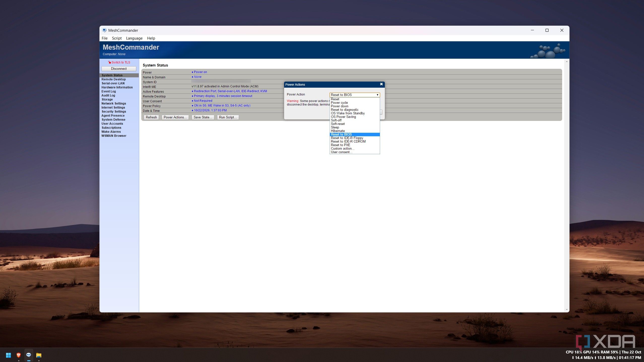Open the Help menu
The image size is (644, 362).
(151, 38)
